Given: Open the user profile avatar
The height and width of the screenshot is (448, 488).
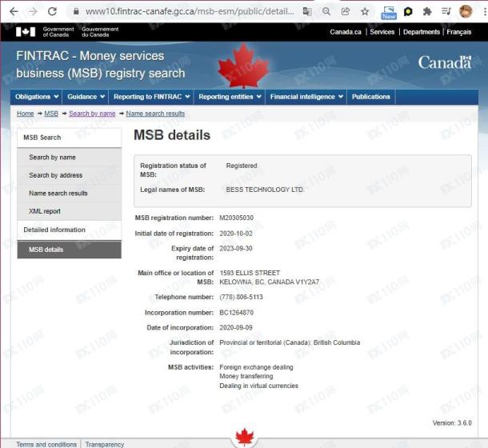Looking at the screenshot, I should [466, 11].
